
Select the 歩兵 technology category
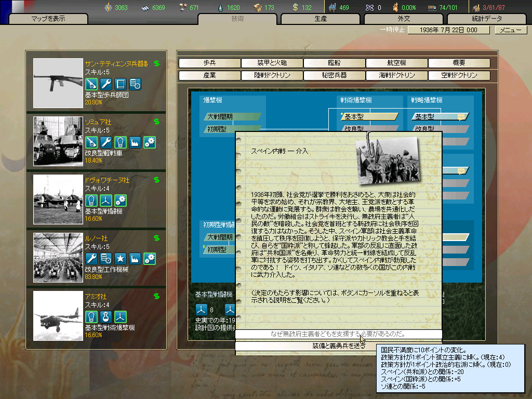coord(210,63)
